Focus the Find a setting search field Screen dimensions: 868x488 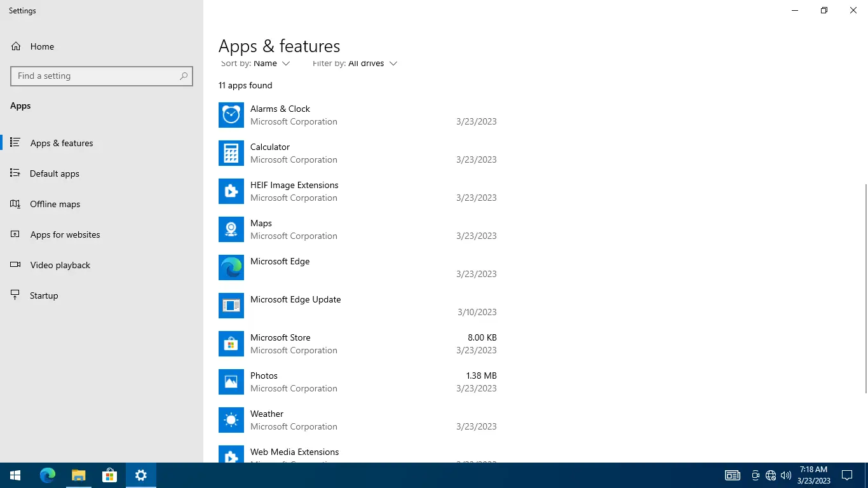pos(102,76)
